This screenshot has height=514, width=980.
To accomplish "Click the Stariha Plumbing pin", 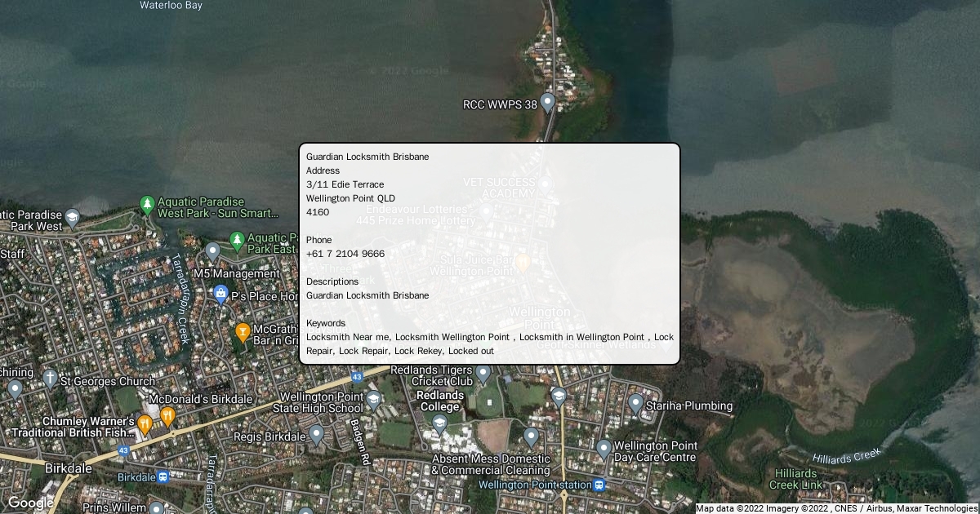I will (635, 403).
